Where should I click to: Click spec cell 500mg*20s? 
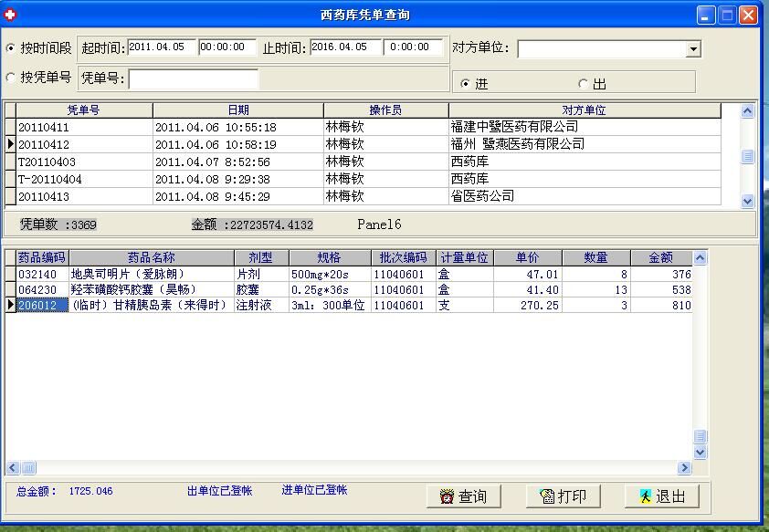[x=330, y=274]
